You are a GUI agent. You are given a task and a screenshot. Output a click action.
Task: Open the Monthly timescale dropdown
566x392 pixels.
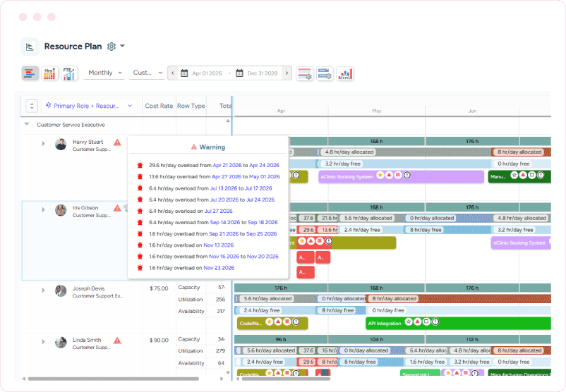(104, 73)
